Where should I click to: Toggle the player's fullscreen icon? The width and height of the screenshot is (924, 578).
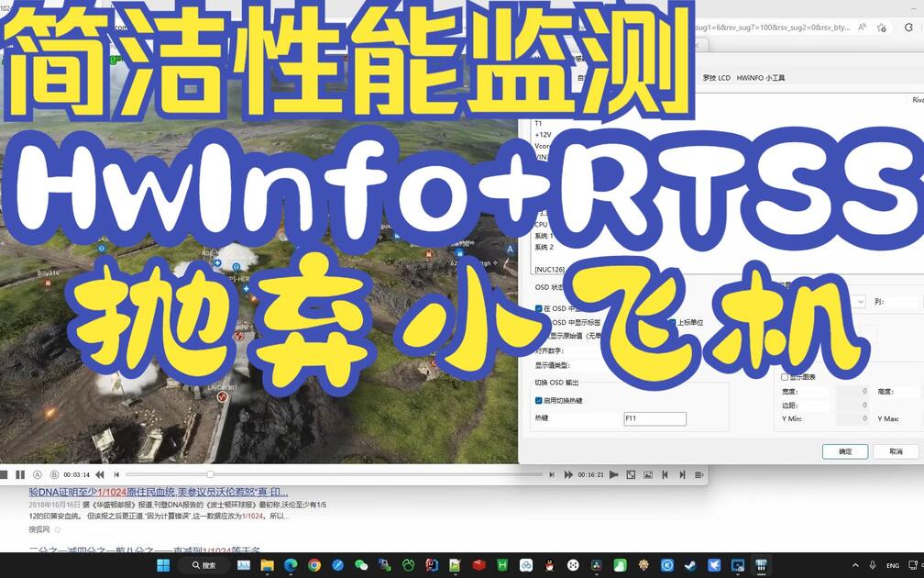(x=631, y=474)
